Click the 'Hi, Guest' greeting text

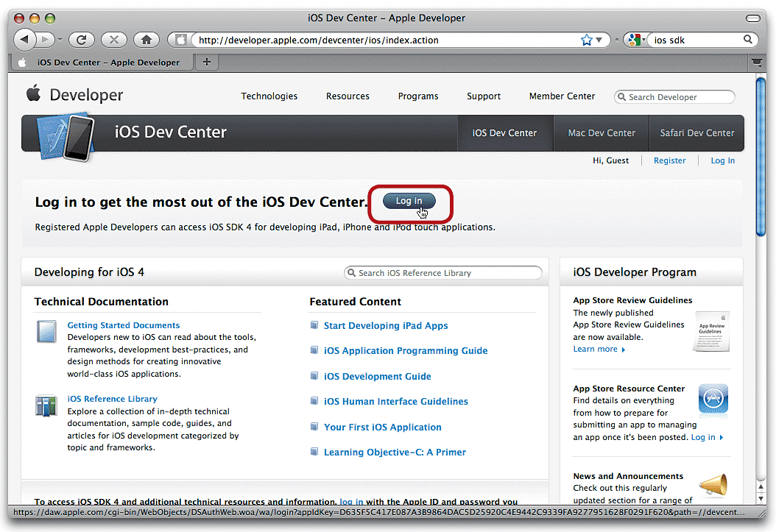tap(610, 160)
